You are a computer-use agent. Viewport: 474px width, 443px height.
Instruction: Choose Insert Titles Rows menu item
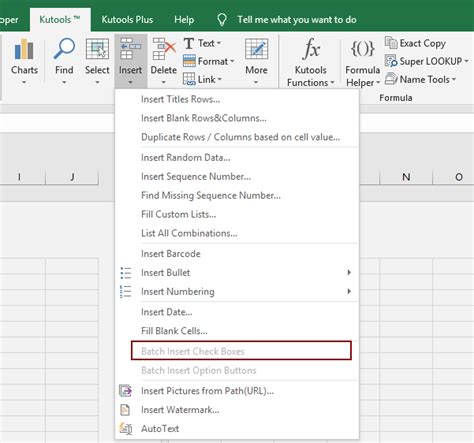point(237,99)
